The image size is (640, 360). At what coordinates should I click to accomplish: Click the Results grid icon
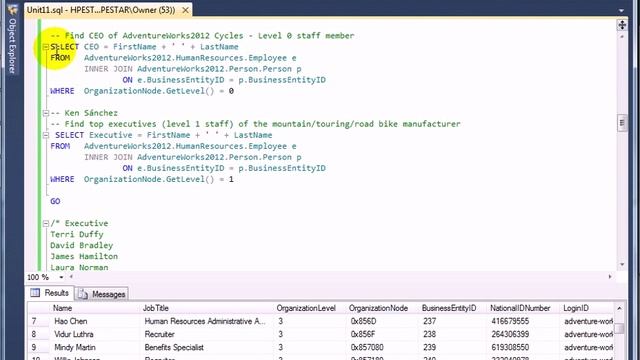pos(36,293)
